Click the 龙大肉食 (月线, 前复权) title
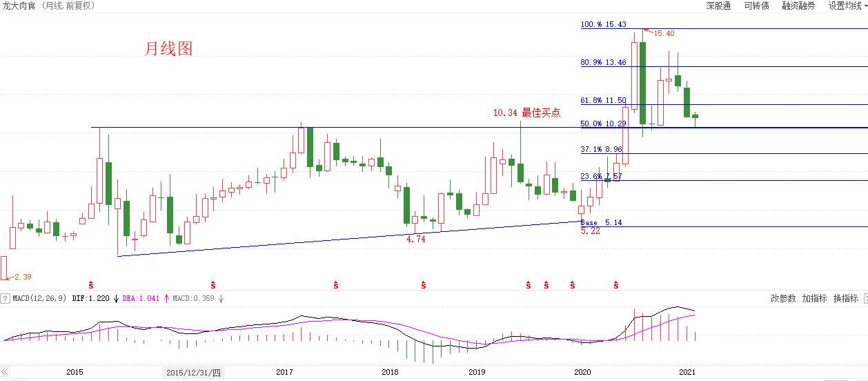The image size is (868, 381). coord(48,6)
